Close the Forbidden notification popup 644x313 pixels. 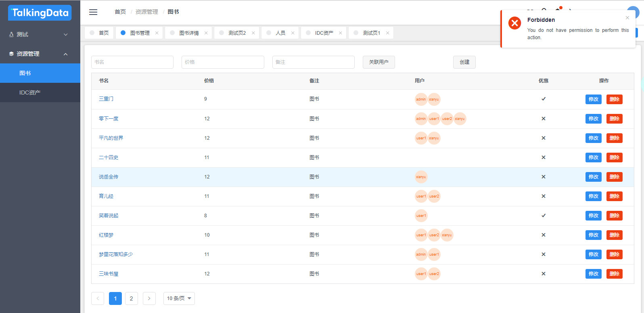click(x=627, y=18)
